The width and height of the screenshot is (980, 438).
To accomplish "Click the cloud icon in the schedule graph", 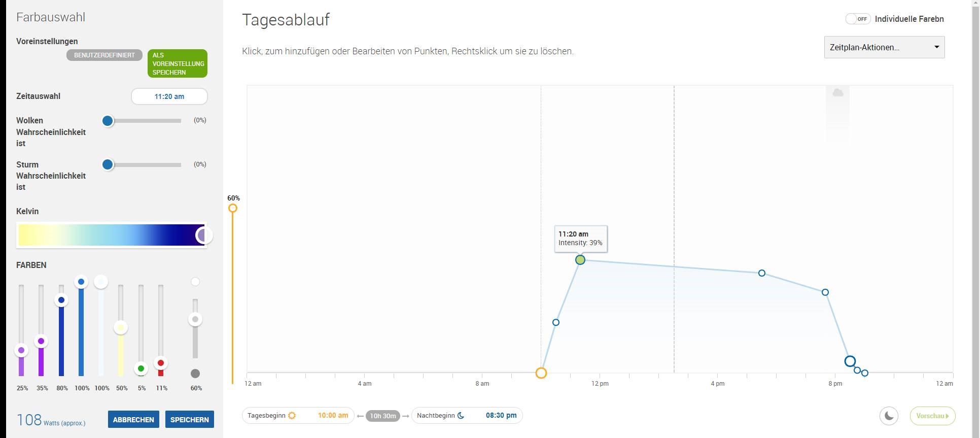I will pyautogui.click(x=838, y=93).
